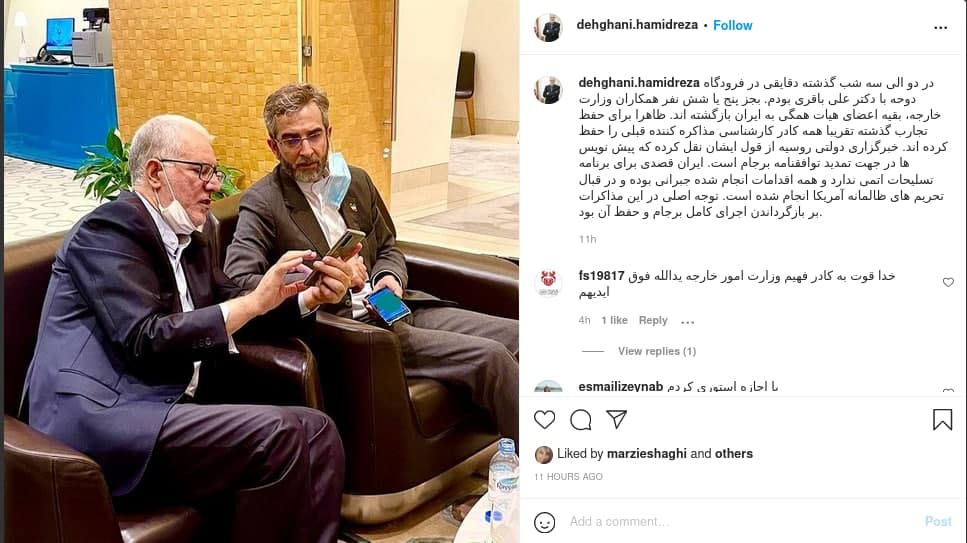Show others who liked the post
The image size is (967, 543).
[734, 454]
